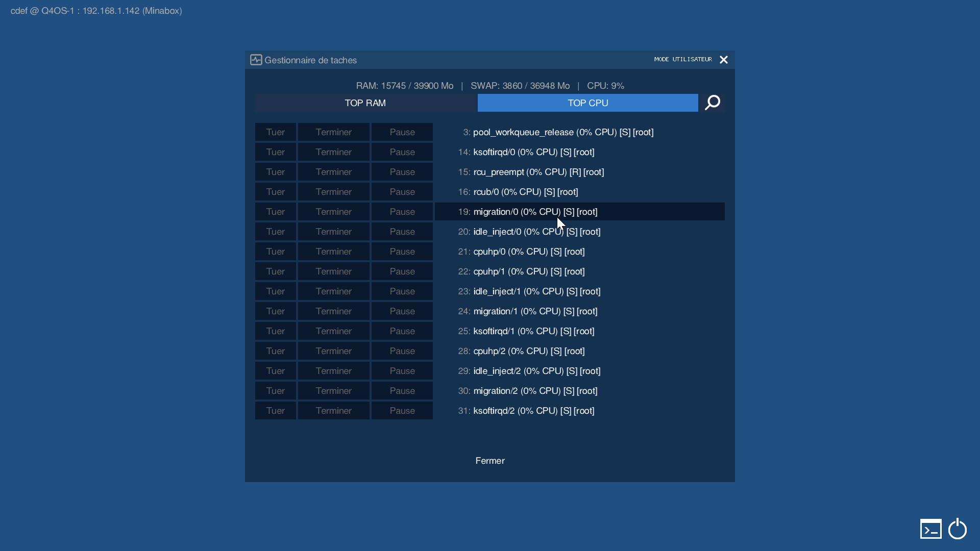Select process row 19: migration/0
Screen dimensions: 980x551
click(580, 212)
